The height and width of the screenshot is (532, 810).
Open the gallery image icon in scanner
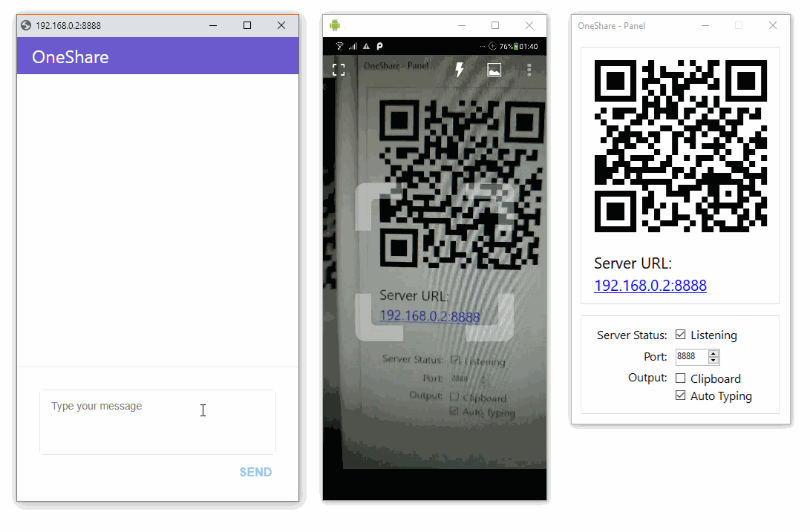(x=494, y=70)
